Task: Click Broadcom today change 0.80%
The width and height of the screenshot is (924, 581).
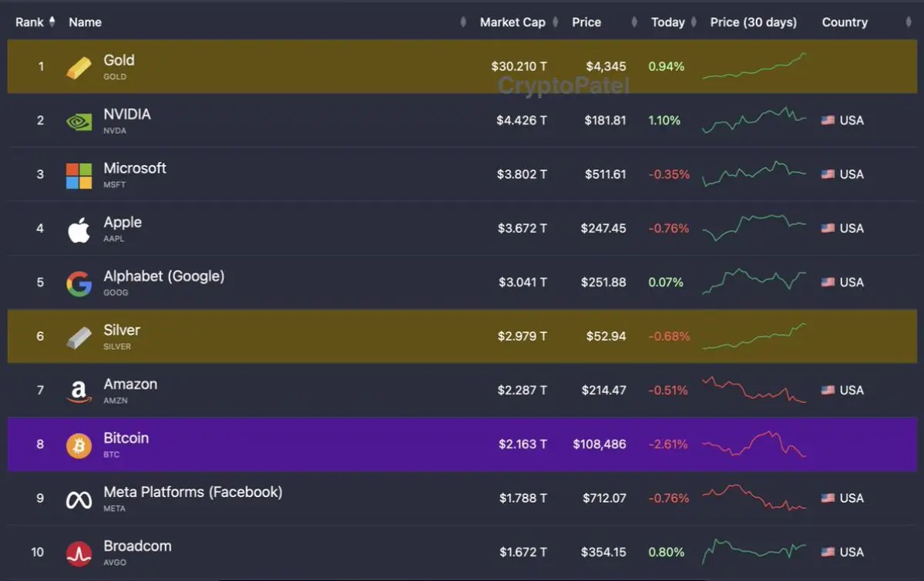Action: tap(667, 552)
